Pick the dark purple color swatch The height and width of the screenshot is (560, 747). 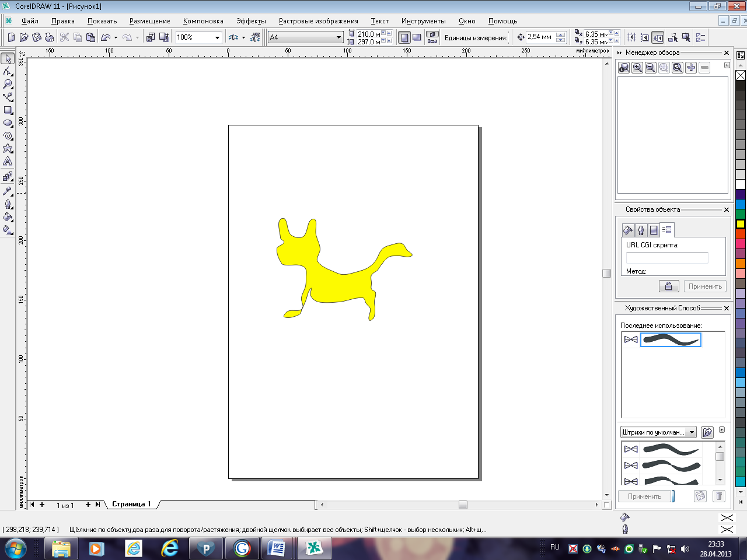click(x=741, y=194)
